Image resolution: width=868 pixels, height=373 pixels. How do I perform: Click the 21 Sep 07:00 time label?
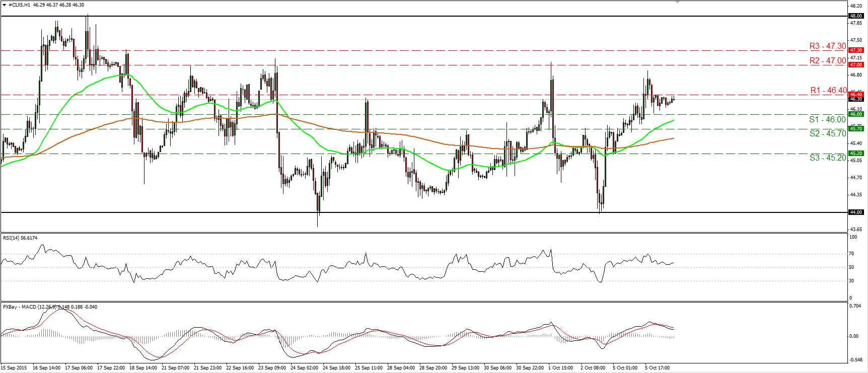[x=176, y=368]
